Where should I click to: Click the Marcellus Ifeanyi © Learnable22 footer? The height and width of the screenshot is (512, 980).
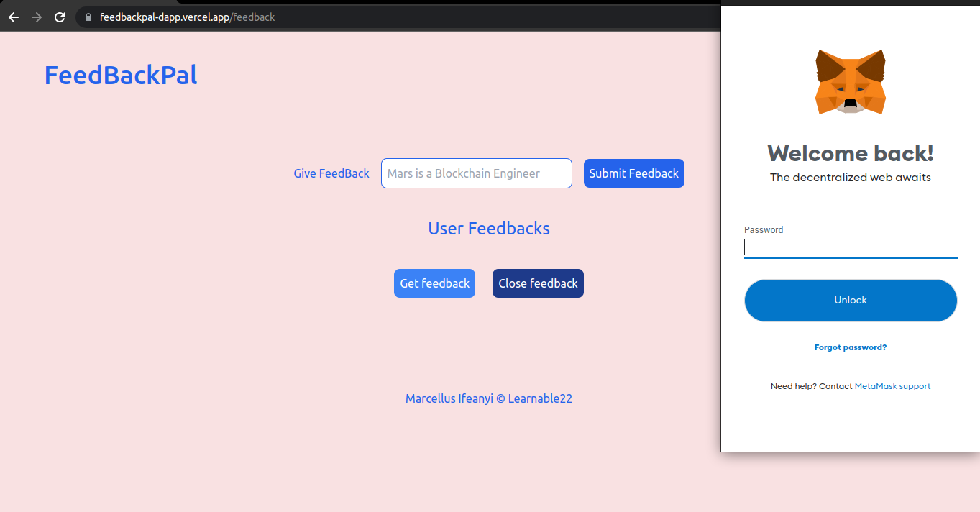coord(489,398)
